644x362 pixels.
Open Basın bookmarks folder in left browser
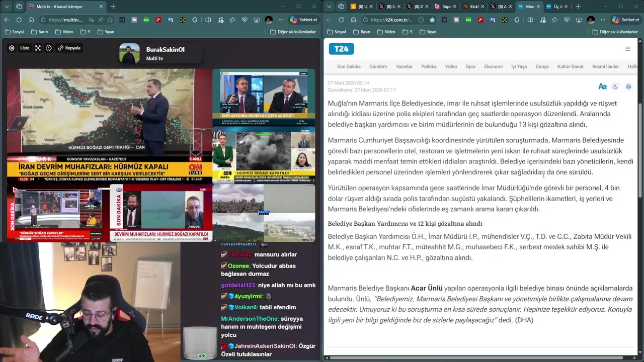click(39, 32)
